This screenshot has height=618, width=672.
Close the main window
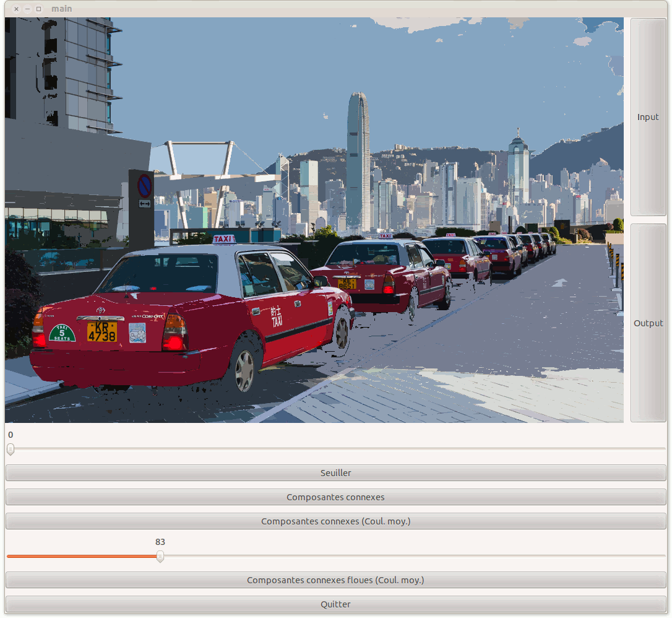tap(16, 9)
